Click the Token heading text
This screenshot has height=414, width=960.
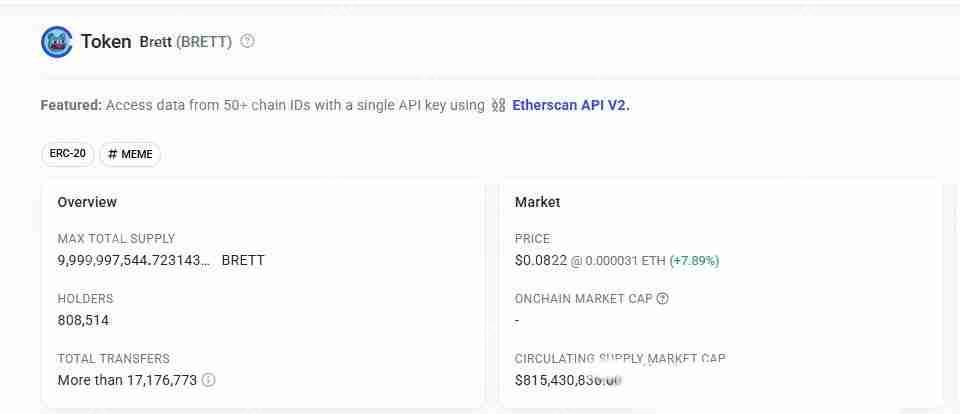pyautogui.click(x=106, y=42)
